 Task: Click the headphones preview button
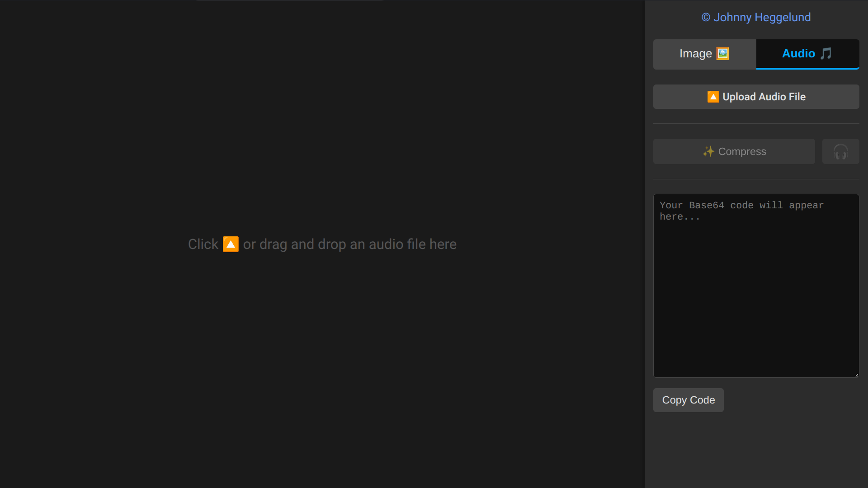pos(840,151)
